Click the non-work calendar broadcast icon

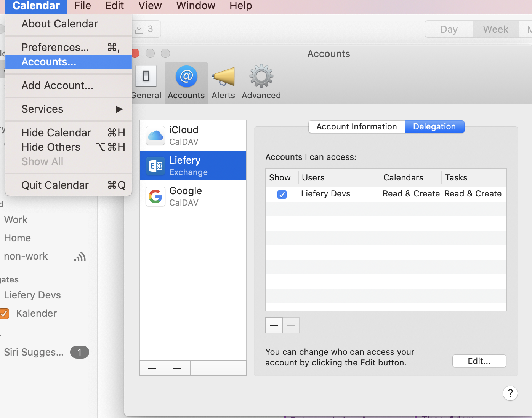click(80, 257)
